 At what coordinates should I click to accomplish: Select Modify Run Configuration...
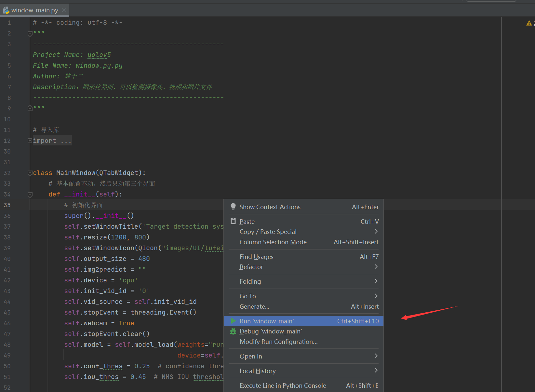304,342
